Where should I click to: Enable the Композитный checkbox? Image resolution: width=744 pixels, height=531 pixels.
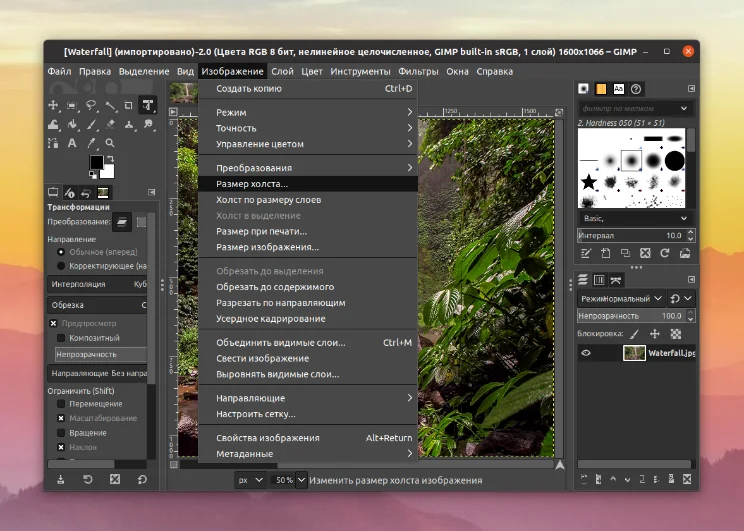61,338
